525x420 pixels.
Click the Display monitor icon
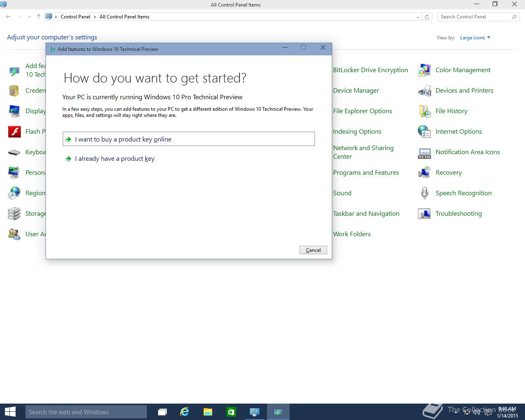coord(14,111)
